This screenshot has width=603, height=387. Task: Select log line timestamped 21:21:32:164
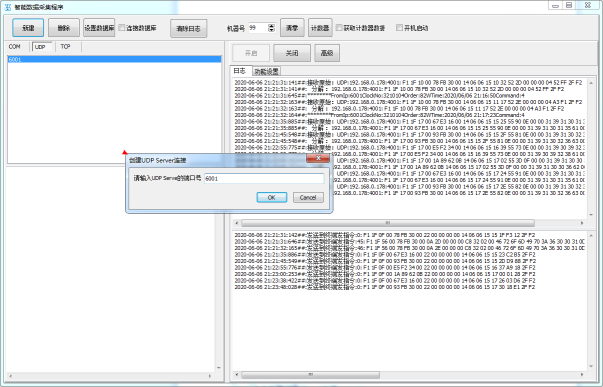[379, 115]
